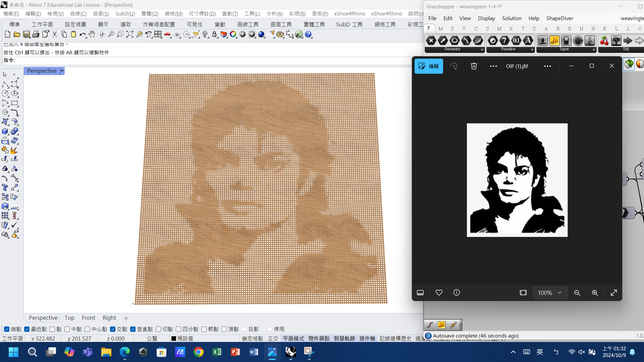Open Rhino options gear icon
This screenshot has width=644, height=362.
click(x=280, y=34)
